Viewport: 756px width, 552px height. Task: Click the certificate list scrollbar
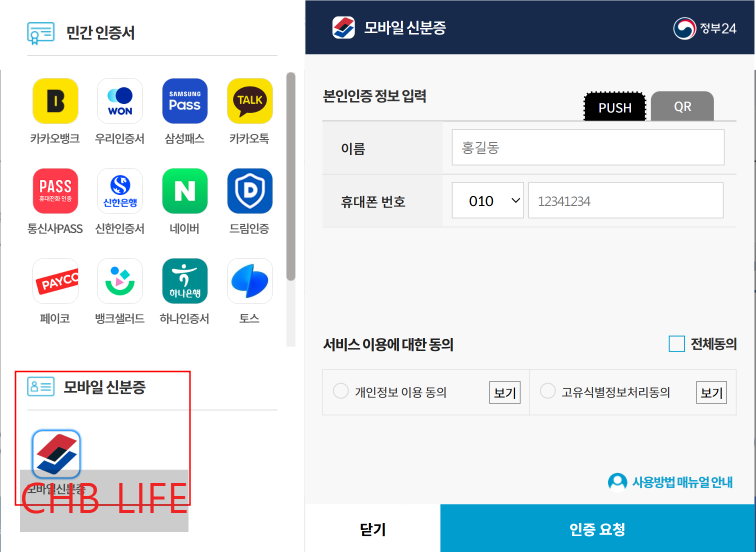(291, 177)
